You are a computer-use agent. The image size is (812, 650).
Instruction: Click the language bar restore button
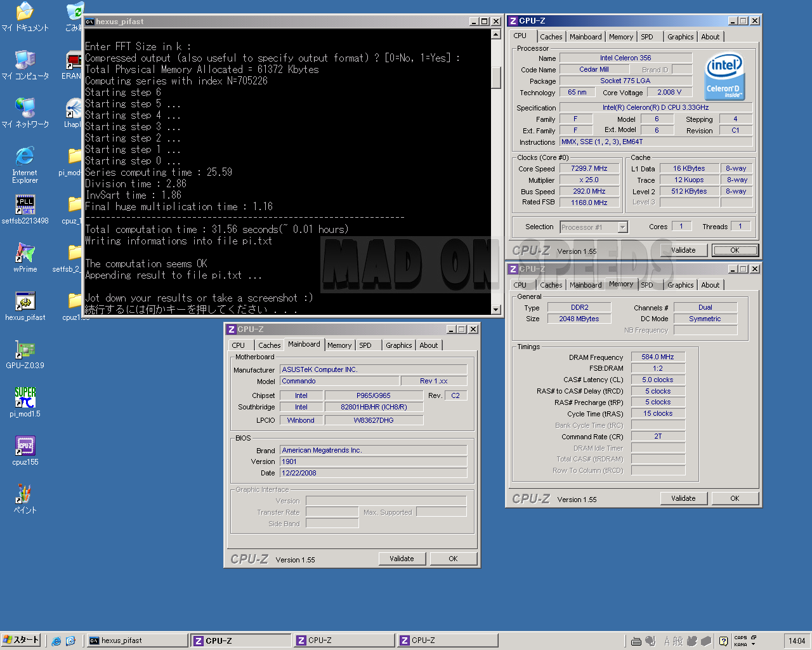(x=754, y=637)
